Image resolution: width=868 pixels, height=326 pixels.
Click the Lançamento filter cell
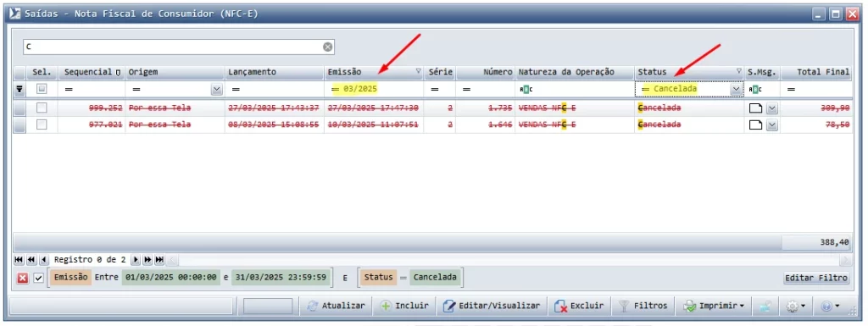point(275,89)
